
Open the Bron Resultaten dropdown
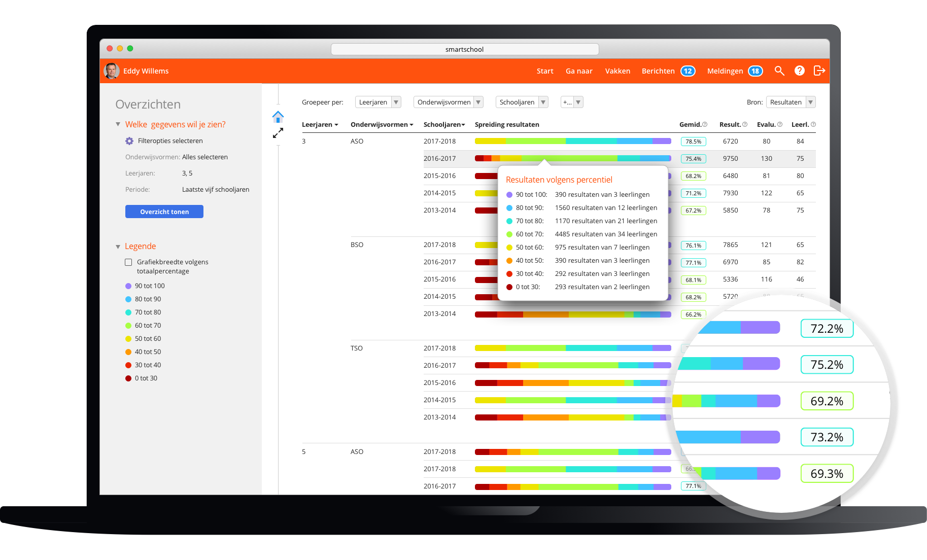tap(791, 102)
